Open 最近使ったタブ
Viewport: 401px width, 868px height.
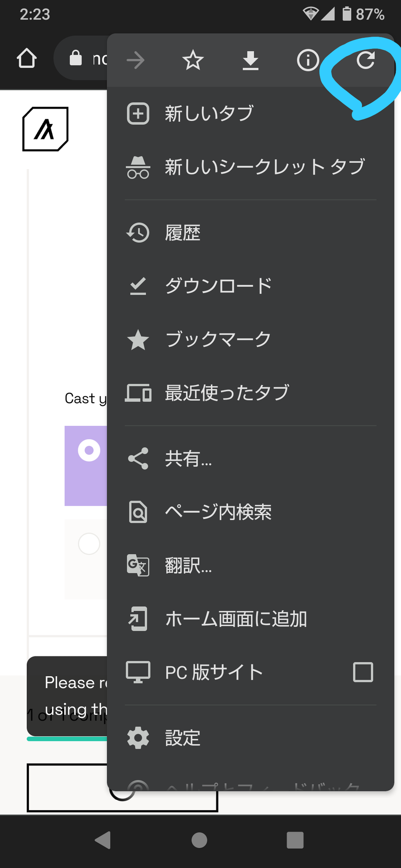coord(250,393)
